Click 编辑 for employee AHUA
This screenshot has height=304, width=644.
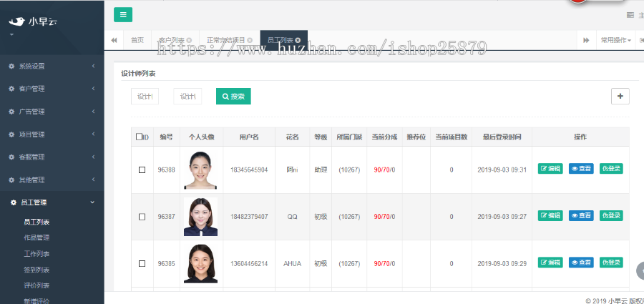[550, 263]
